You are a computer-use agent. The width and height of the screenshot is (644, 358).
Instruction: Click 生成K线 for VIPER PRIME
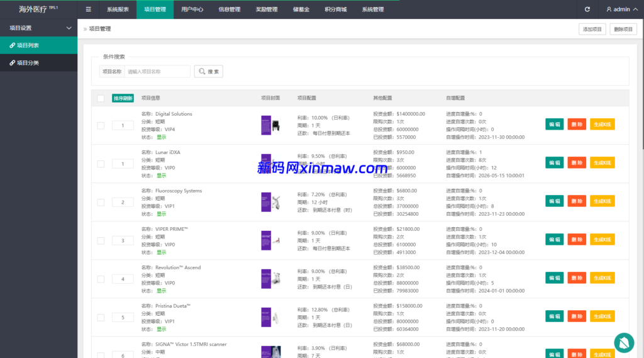coord(602,240)
